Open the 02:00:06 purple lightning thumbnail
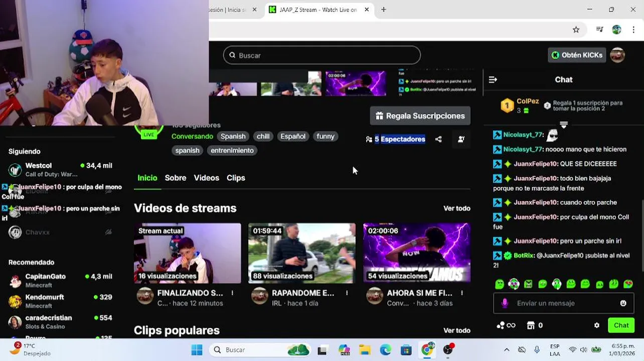This screenshot has height=361, width=644. click(417, 253)
